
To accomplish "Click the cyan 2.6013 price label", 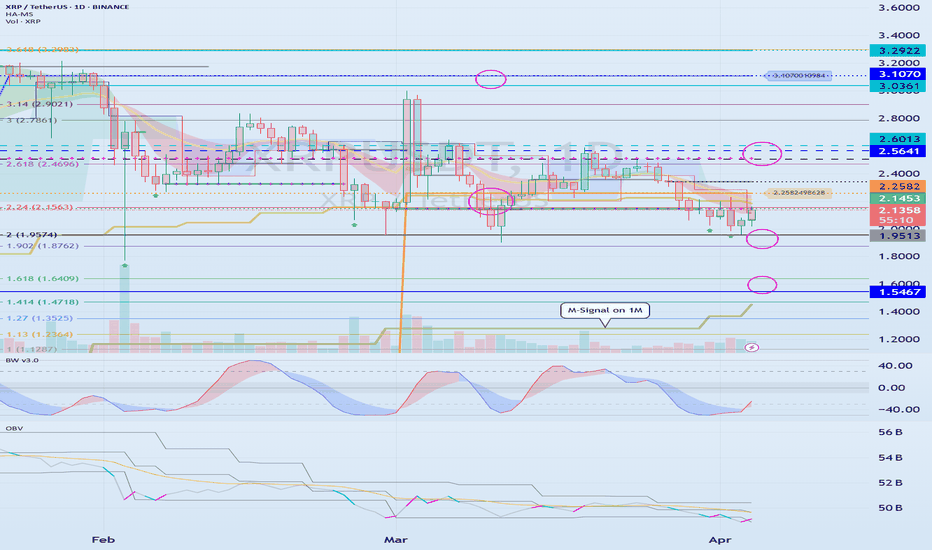I will 898,139.
